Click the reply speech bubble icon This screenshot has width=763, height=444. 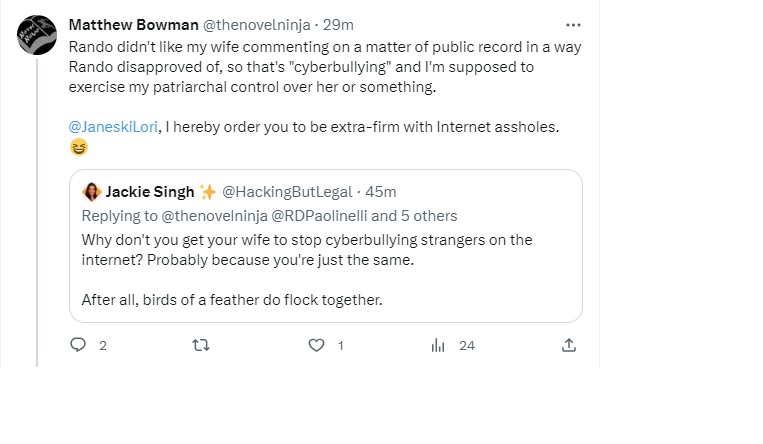click(x=78, y=345)
